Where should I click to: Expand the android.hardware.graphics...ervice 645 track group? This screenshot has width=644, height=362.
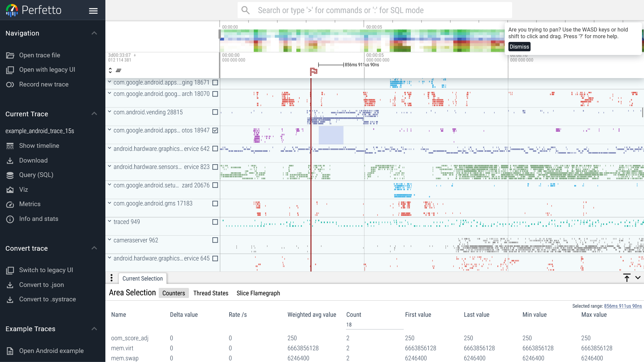(x=109, y=258)
